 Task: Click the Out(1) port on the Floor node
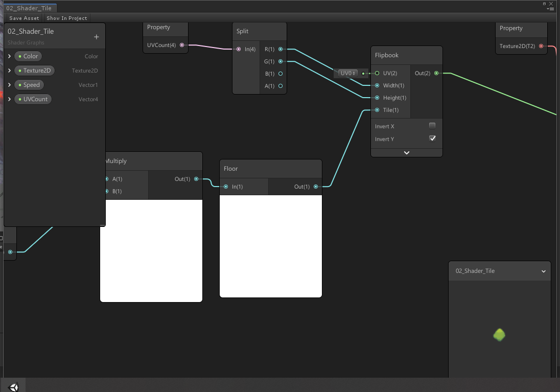(x=316, y=187)
